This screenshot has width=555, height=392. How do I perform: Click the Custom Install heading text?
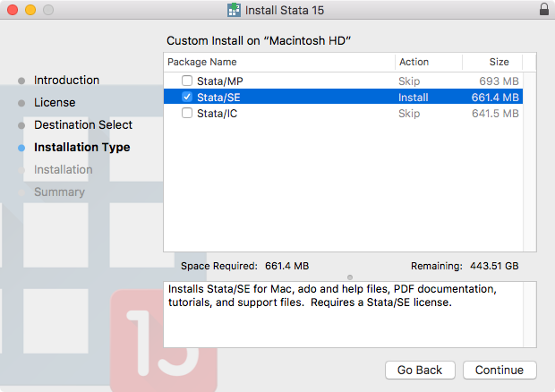pos(259,40)
